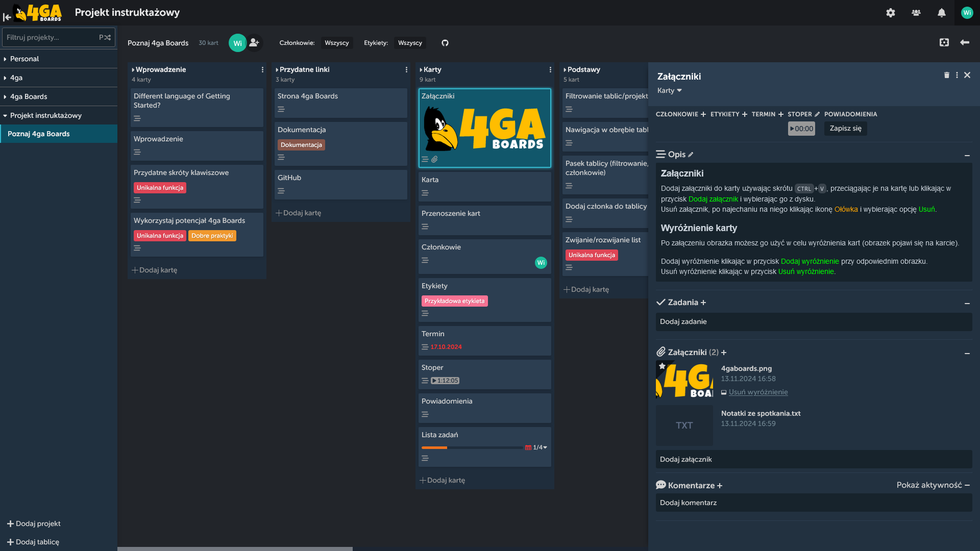Open the Karty list options menu
The height and width of the screenshot is (551, 980).
point(550,69)
